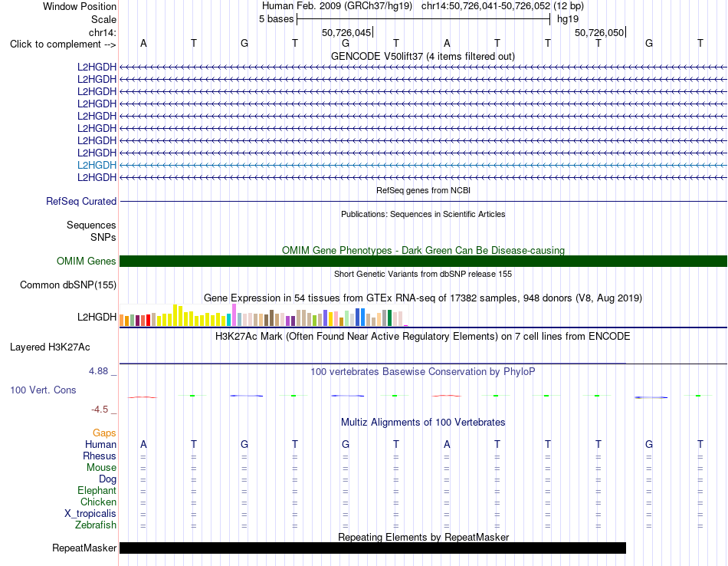Click the dark green bar in GTEx chart
The height and width of the screenshot is (566, 728).
(x=389, y=318)
